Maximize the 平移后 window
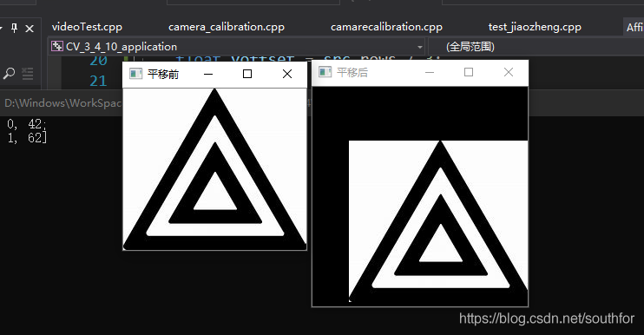The image size is (644, 335). (469, 72)
